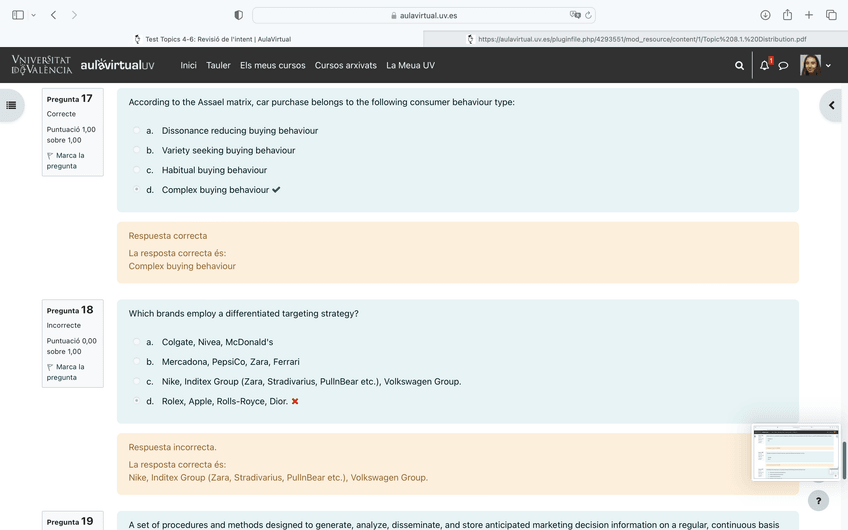Open the Els meus cursos menu
This screenshot has width=848, height=530.
(x=272, y=65)
